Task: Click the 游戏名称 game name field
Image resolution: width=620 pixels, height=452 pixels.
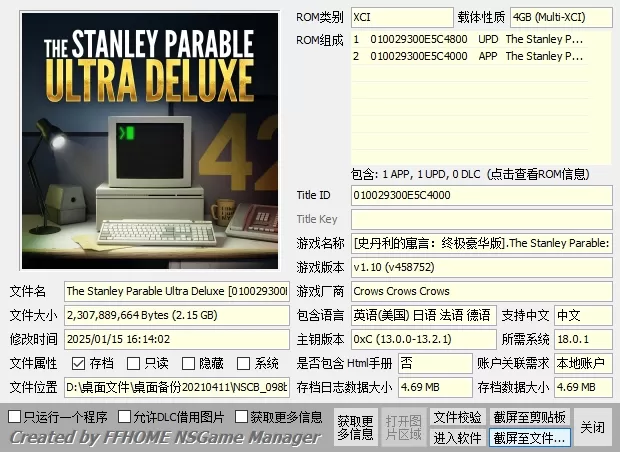Action: (x=481, y=243)
